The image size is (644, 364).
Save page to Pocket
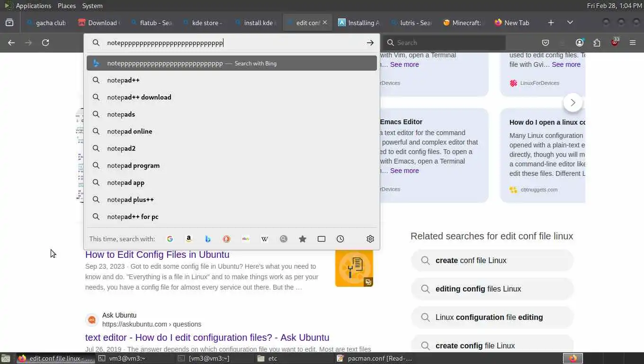click(546, 43)
